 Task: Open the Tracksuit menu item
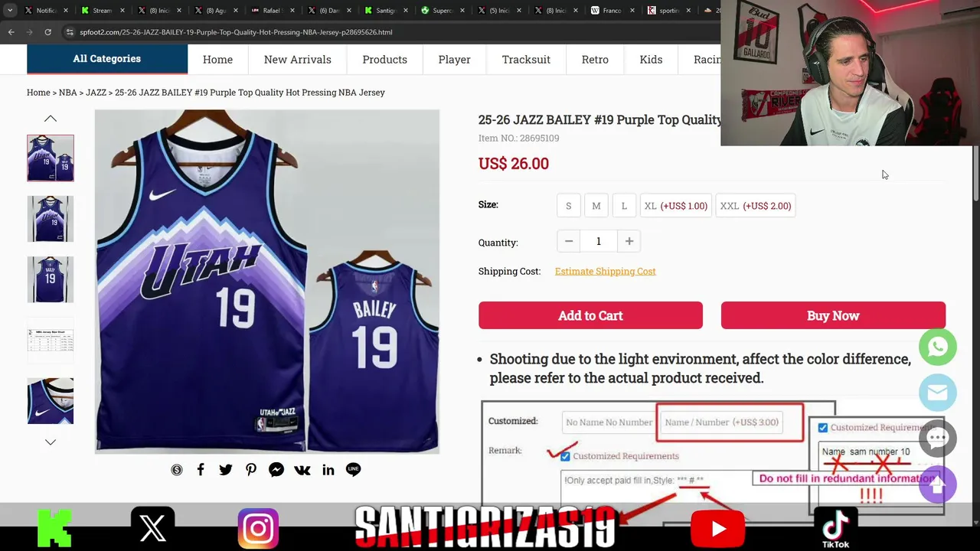pyautogui.click(x=526, y=60)
